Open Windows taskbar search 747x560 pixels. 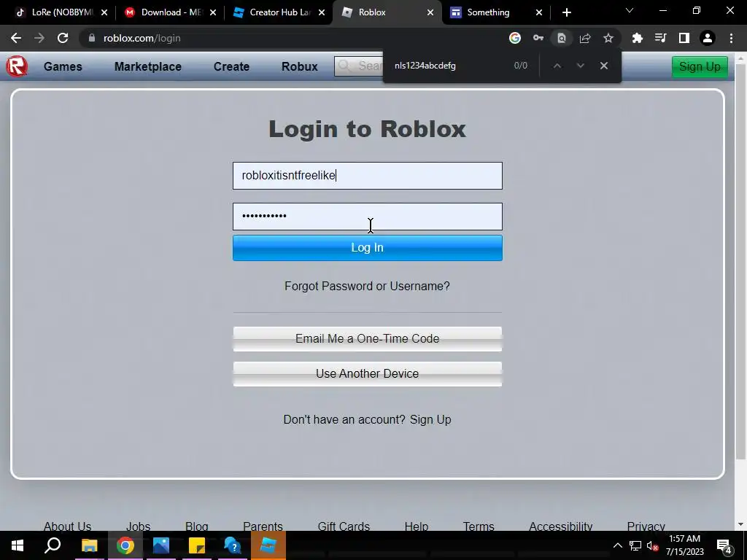[x=53, y=545]
